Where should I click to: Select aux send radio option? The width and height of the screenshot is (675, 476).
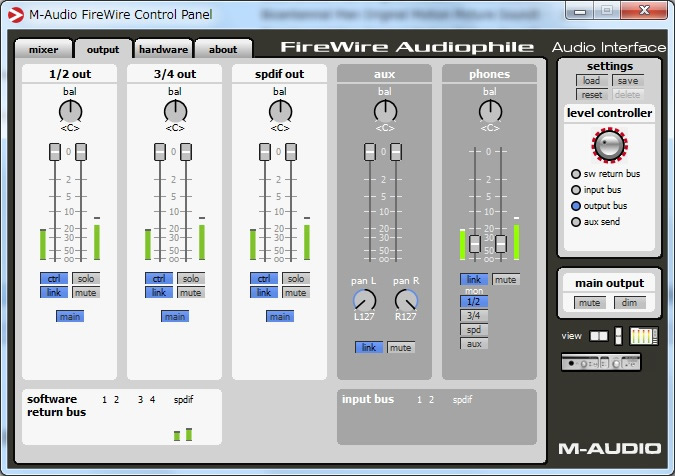pyautogui.click(x=576, y=222)
